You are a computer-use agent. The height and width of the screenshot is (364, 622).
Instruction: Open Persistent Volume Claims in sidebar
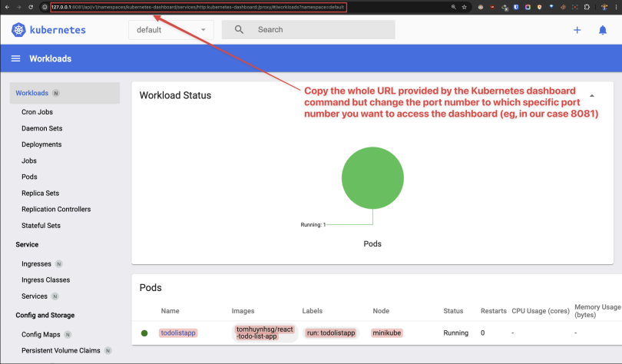tap(61, 350)
